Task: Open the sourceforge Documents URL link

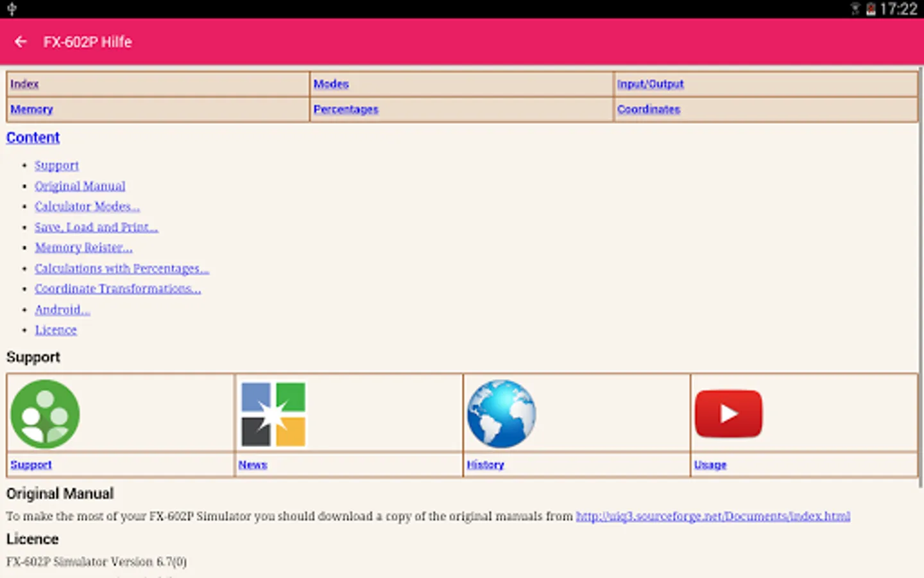Action: [x=713, y=516]
